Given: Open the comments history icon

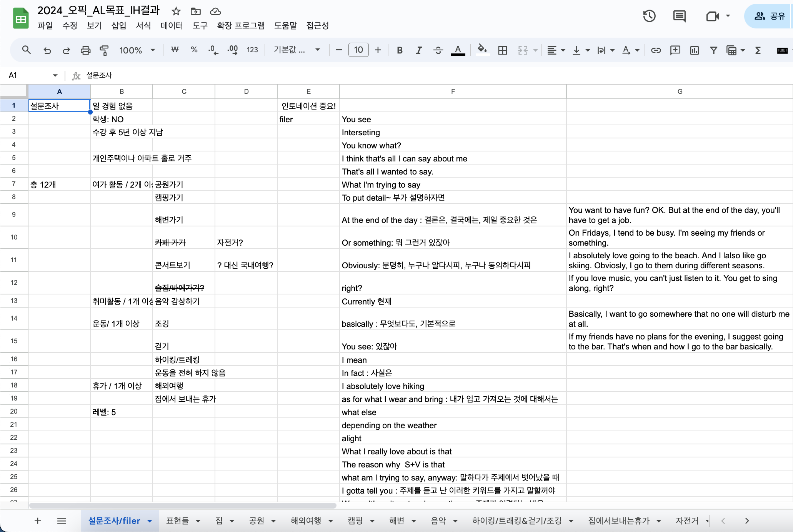Looking at the screenshot, I should (x=679, y=16).
